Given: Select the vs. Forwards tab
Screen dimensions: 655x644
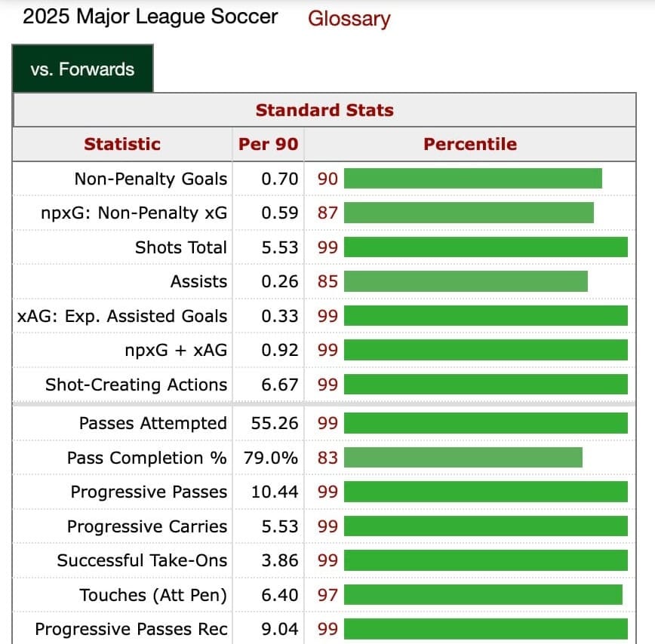Looking at the screenshot, I should [83, 69].
